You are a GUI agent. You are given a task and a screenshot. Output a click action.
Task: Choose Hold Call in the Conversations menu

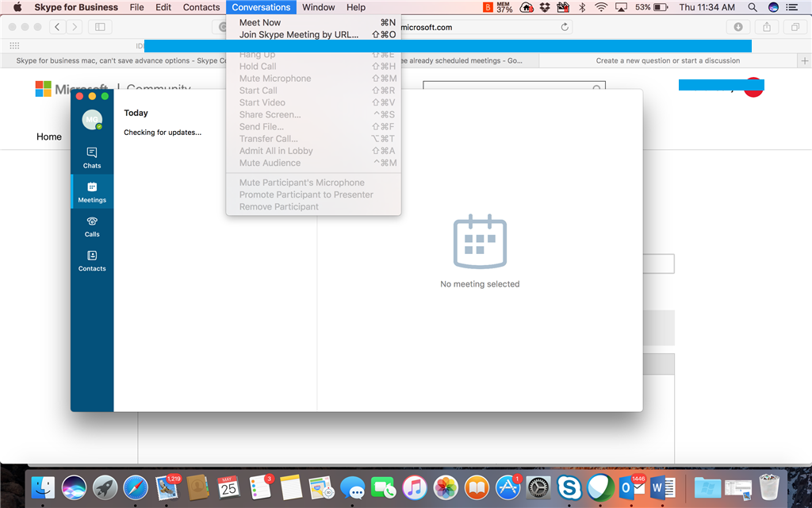(313, 67)
